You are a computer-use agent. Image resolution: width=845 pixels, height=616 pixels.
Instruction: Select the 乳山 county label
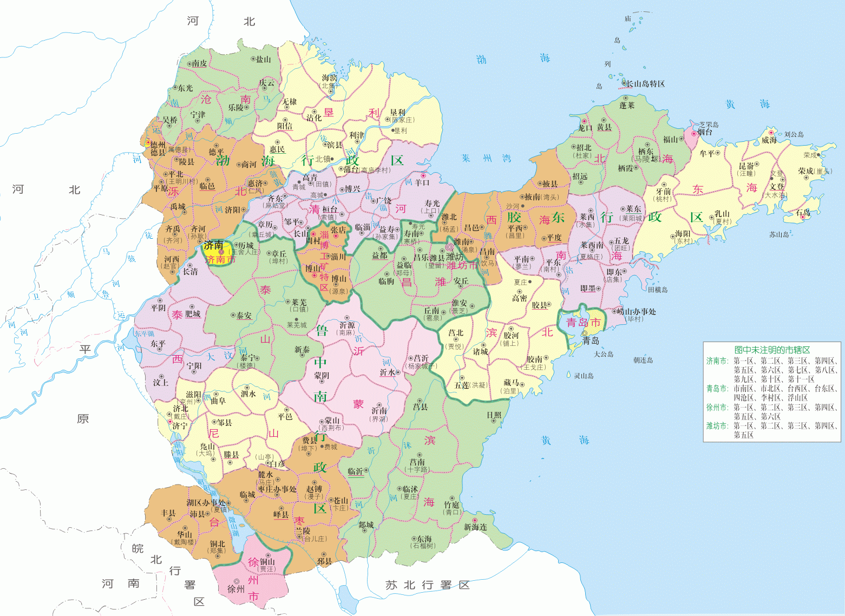tap(722, 214)
